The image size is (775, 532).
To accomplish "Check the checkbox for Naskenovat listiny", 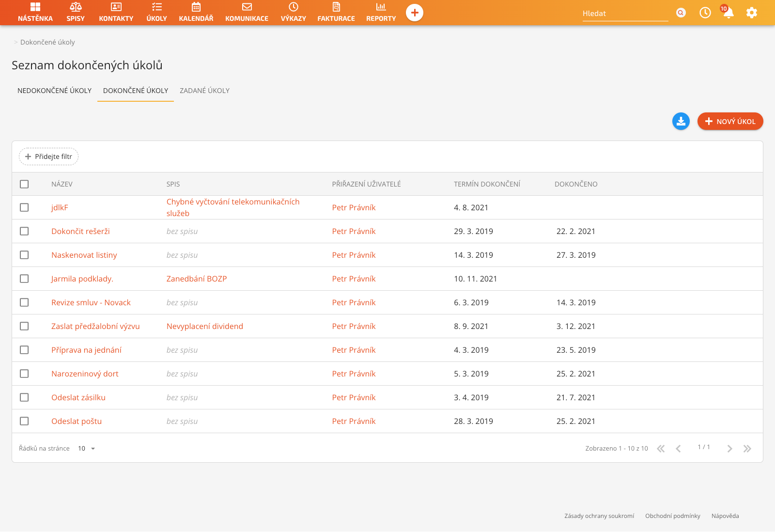I will (24, 255).
